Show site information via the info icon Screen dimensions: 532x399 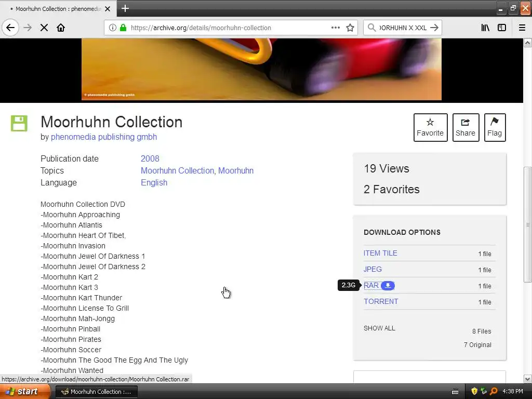click(112, 28)
